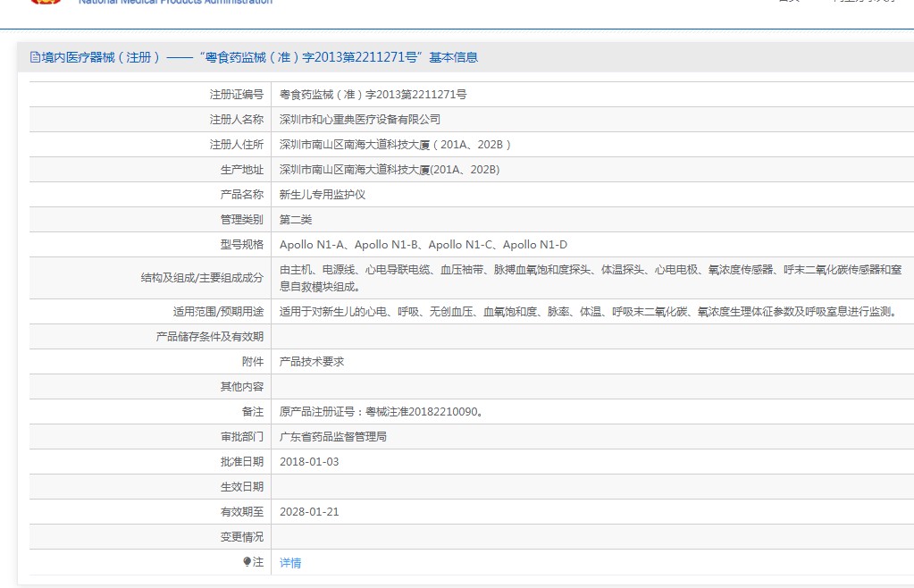Select the 产品名称 row label

click(242, 195)
